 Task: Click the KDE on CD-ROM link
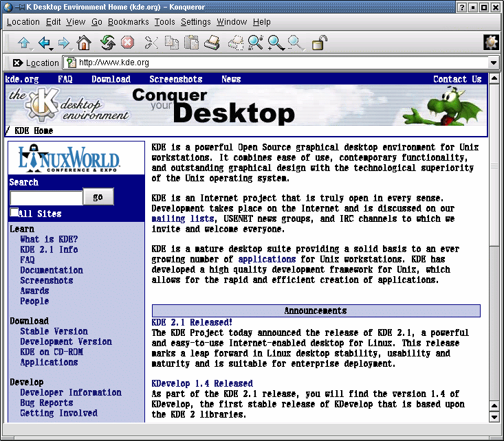(x=52, y=352)
